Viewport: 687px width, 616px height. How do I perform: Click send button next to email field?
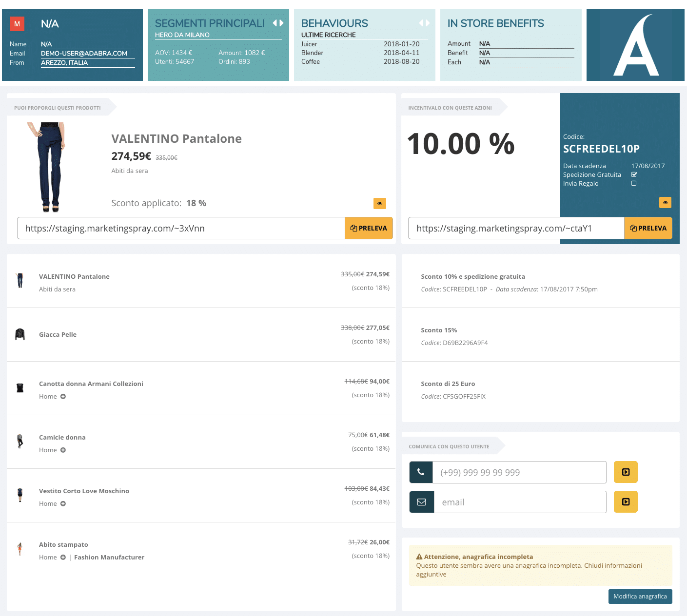tap(626, 502)
